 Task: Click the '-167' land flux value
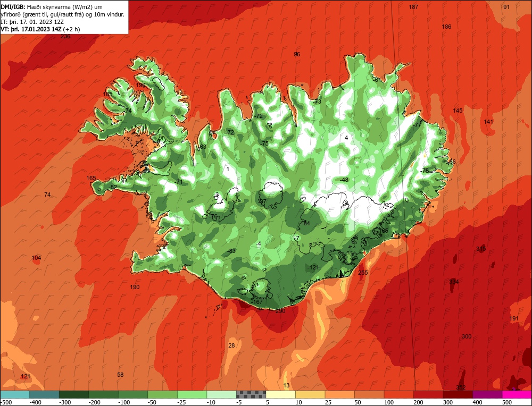coord(257,302)
